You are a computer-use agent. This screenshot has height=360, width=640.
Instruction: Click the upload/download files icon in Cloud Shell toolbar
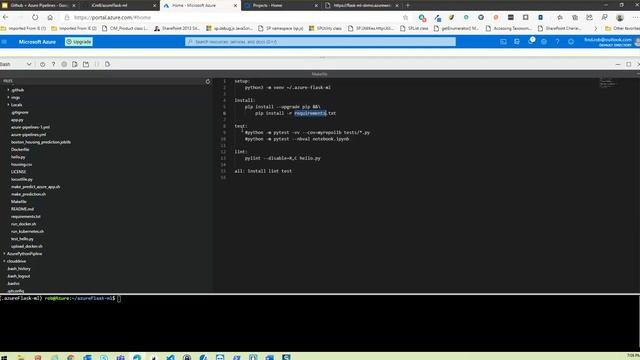75,64
